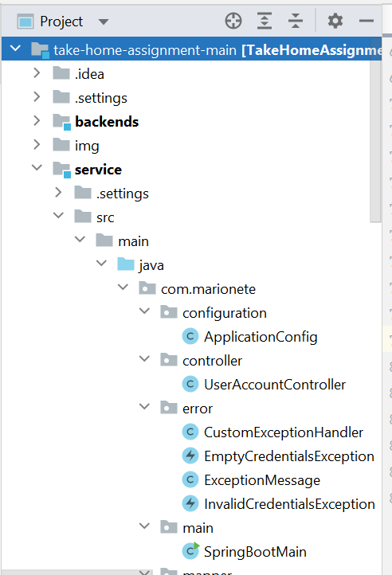The width and height of the screenshot is (392, 575).
Task: Click the service module folder icon
Action: 61,170
